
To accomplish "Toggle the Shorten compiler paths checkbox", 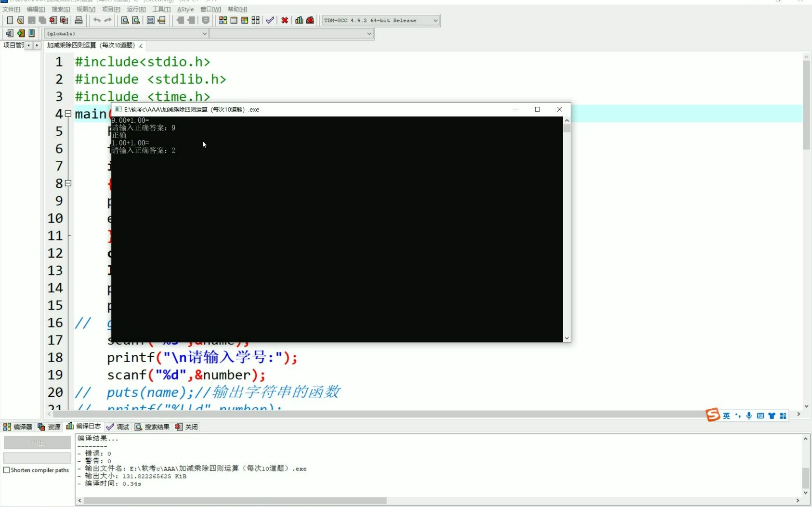I will (x=7, y=470).
